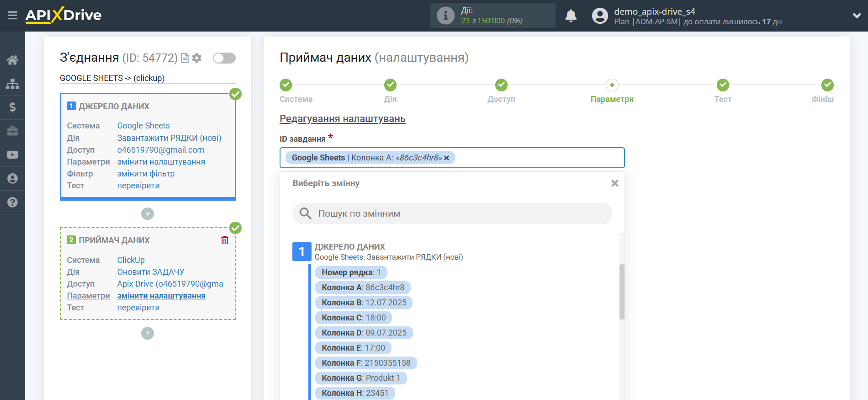Click source перевірити test link
The image size is (868, 400).
pyautogui.click(x=138, y=186)
